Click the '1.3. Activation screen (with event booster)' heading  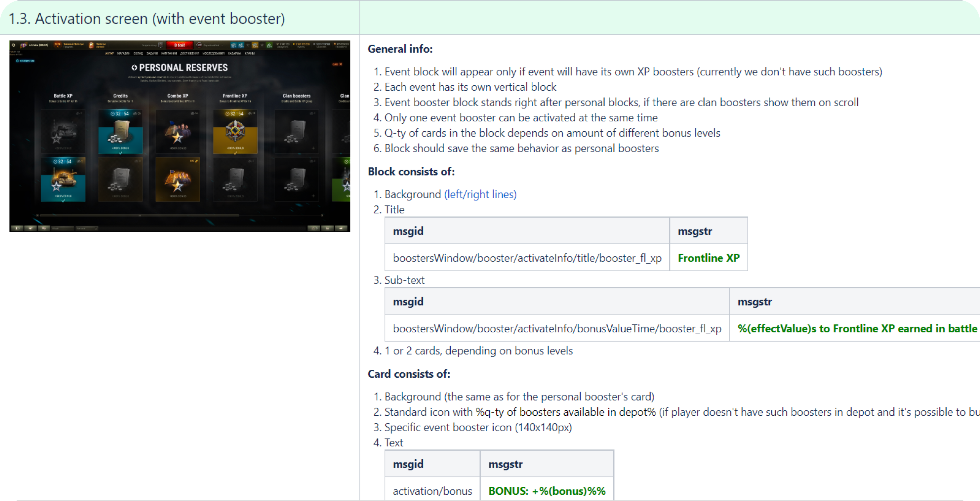146,19
